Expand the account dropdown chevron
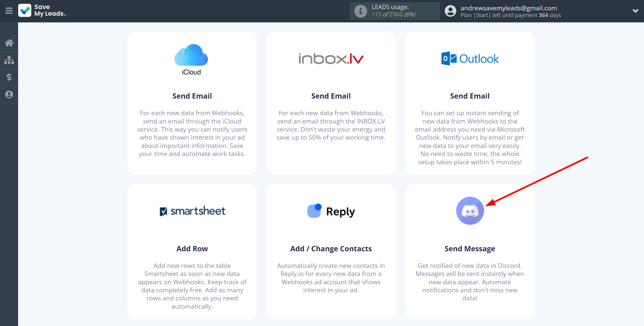 click(635, 11)
